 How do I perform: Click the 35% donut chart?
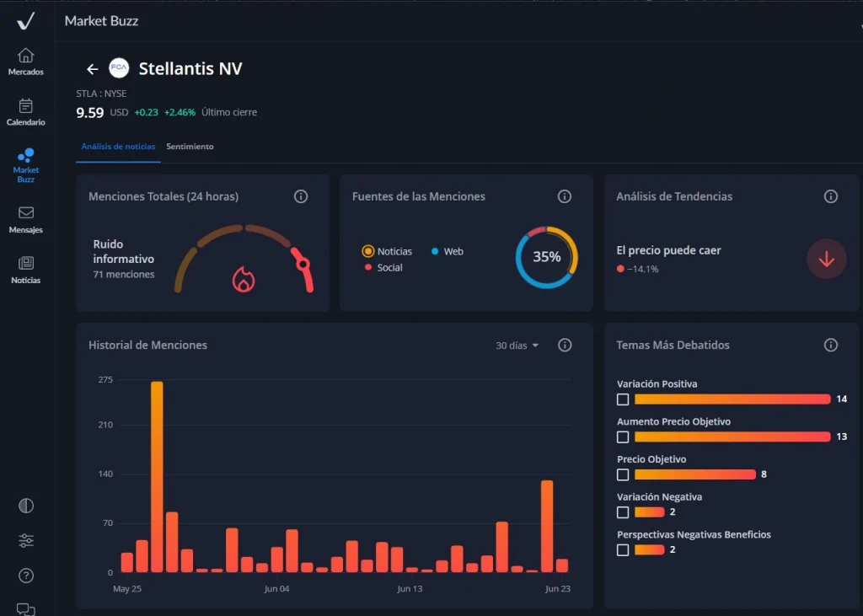coord(546,257)
